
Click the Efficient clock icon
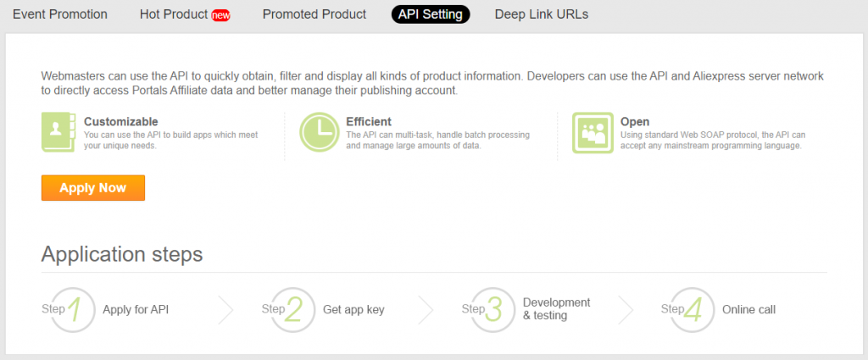pos(320,133)
